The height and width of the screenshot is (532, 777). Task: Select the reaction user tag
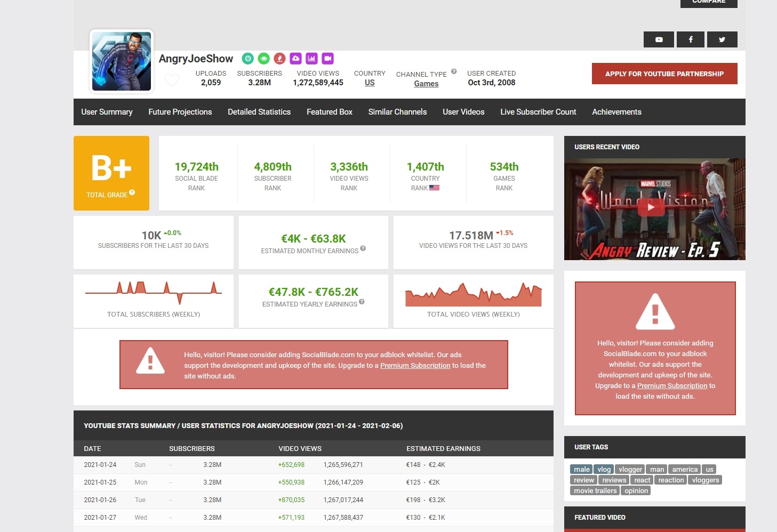point(671,480)
